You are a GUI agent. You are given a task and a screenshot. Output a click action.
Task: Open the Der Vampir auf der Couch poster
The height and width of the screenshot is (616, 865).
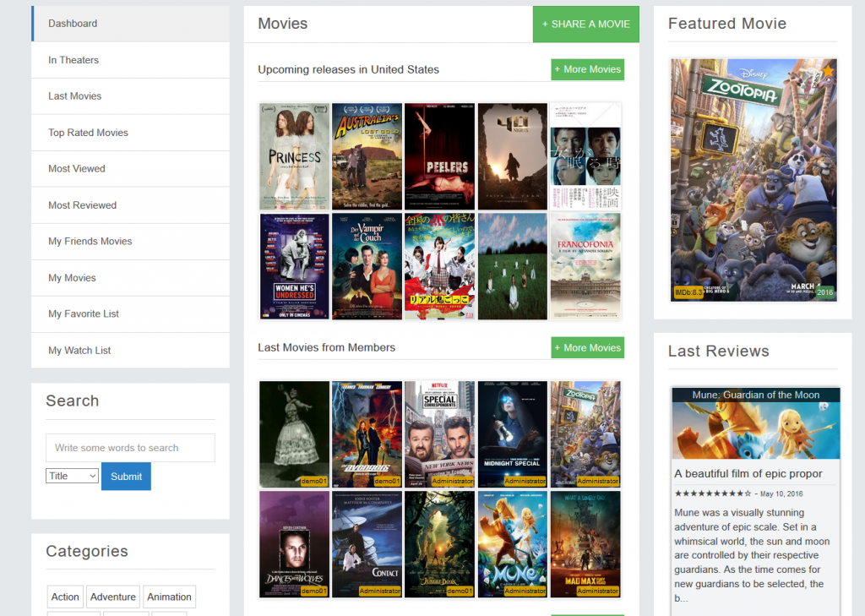click(x=367, y=267)
